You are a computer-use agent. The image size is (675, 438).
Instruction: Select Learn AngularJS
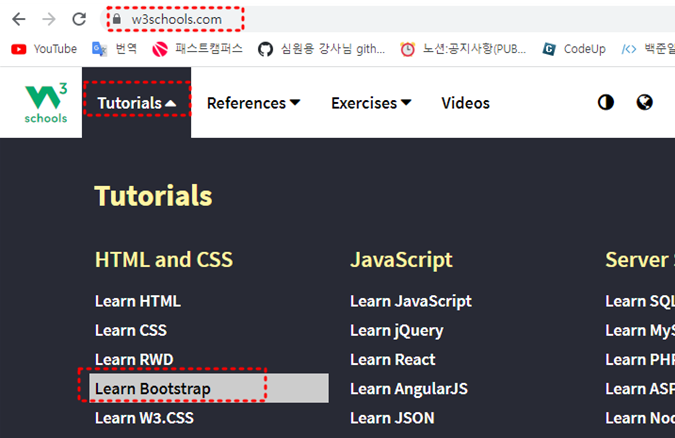[x=409, y=388]
